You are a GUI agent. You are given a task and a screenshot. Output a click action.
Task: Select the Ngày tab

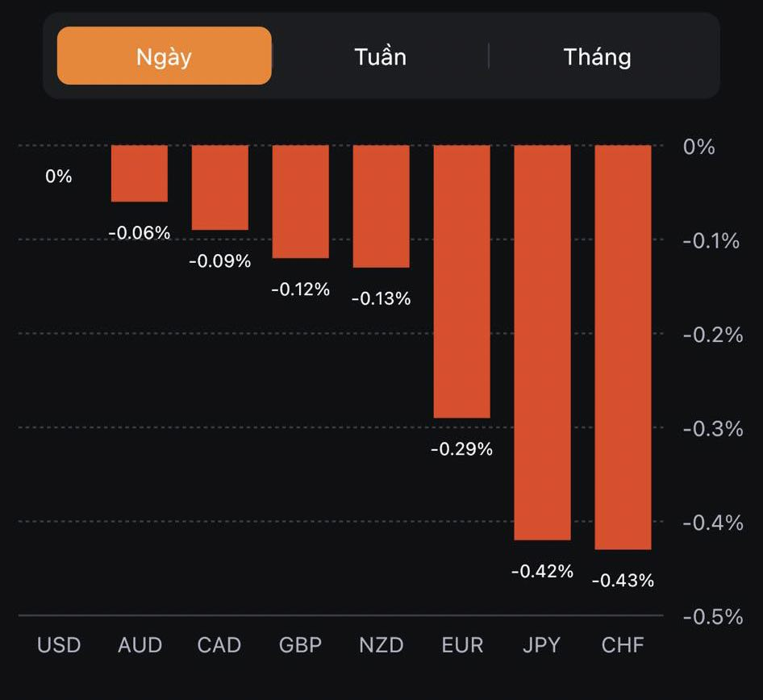tap(164, 56)
